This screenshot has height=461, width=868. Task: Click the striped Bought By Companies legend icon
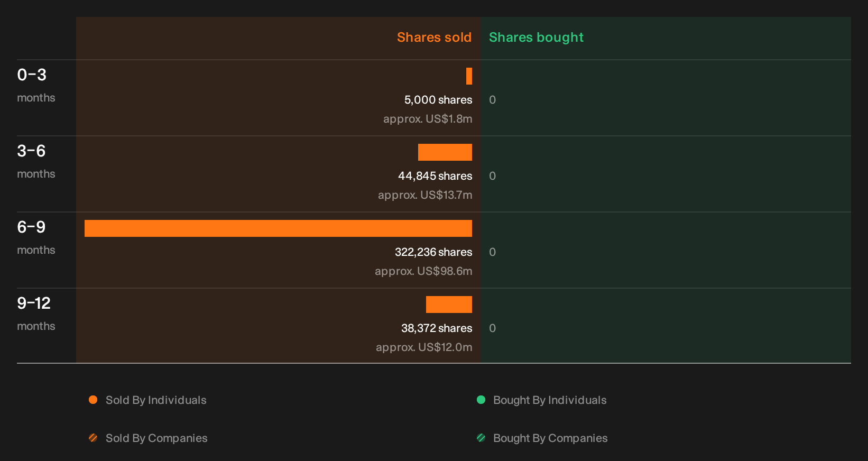481,438
